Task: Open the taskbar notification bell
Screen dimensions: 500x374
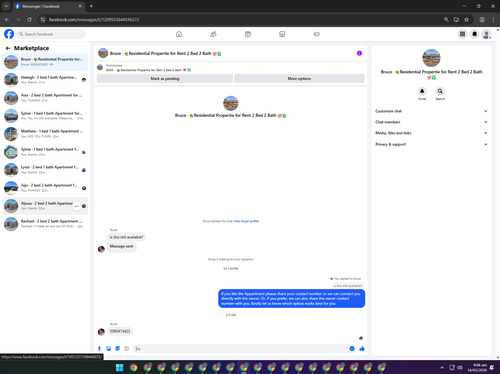Action: pos(492,368)
